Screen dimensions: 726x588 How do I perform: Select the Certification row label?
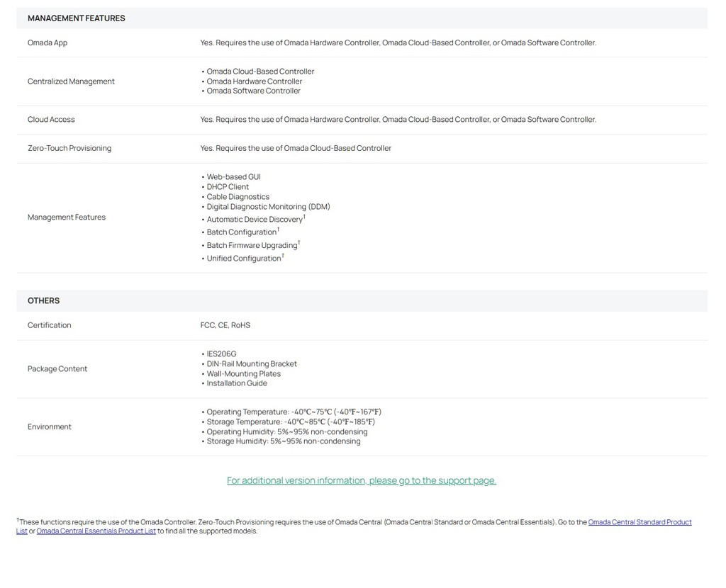pos(49,325)
